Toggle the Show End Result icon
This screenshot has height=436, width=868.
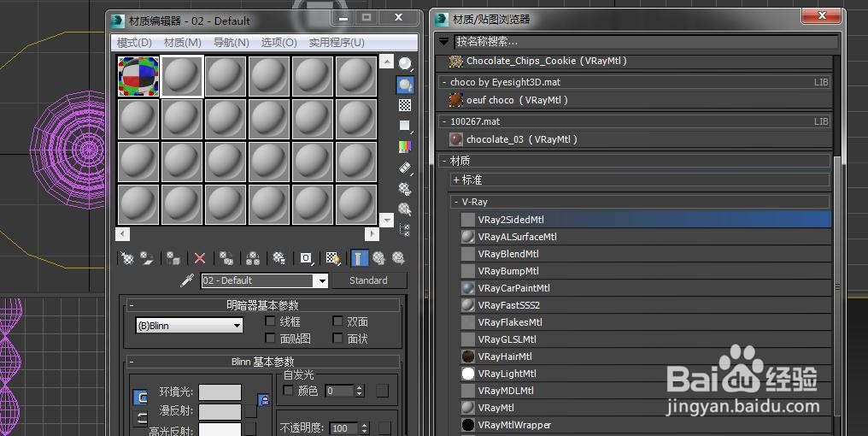358,258
